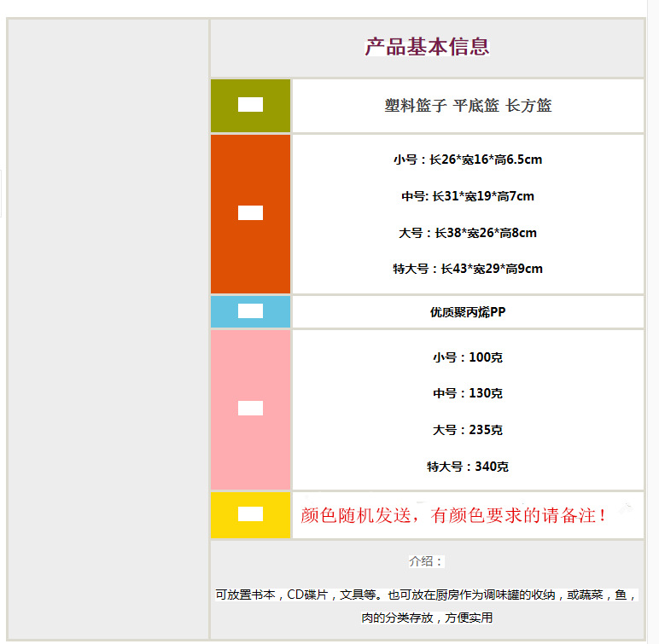Screen dimensions: 659x644
Task: Click the weight line 小号：100克
Action: [468, 357]
